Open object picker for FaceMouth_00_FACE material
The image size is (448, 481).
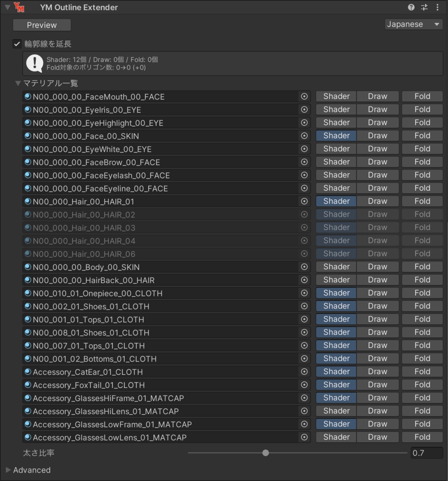coord(304,96)
